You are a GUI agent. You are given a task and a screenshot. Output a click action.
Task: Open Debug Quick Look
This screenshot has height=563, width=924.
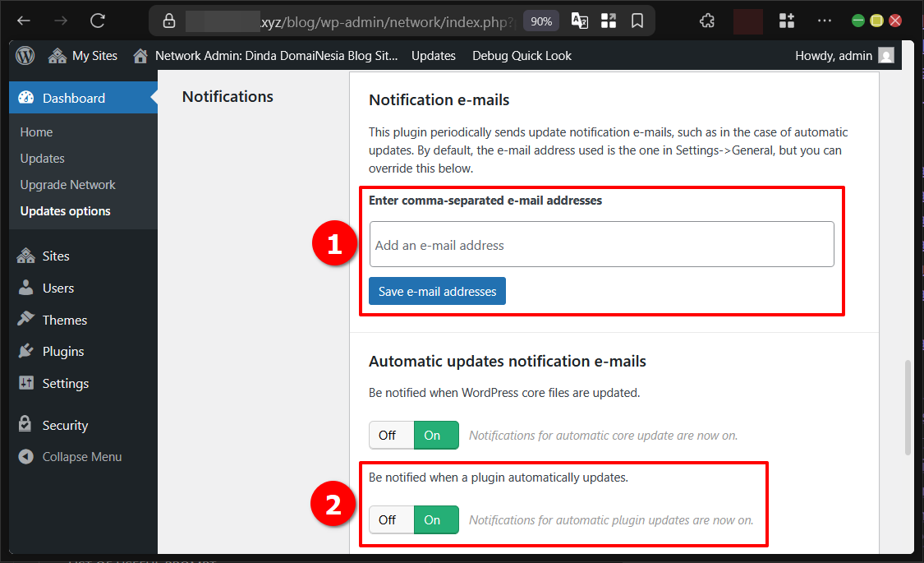(x=522, y=55)
